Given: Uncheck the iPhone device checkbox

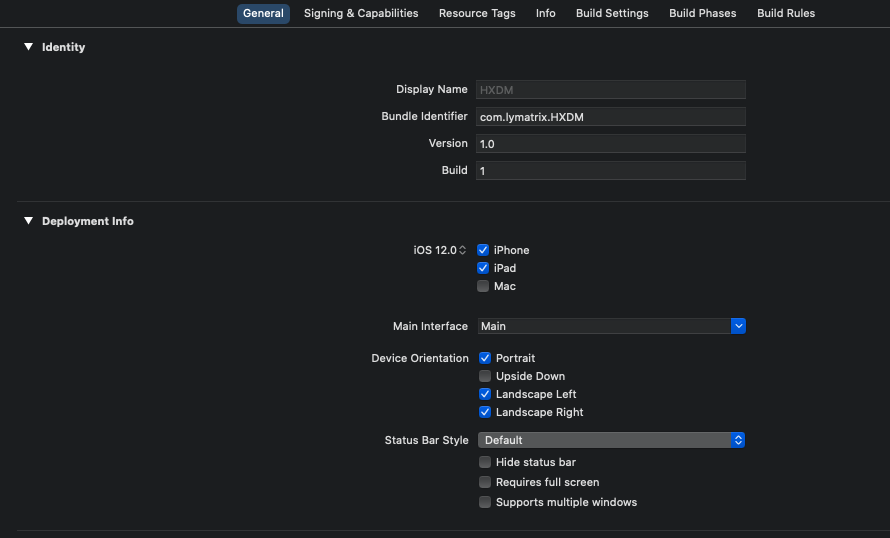Looking at the screenshot, I should pos(483,250).
